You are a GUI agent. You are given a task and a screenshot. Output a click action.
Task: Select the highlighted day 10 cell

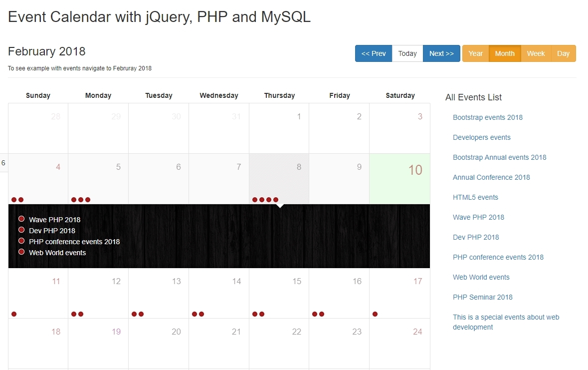(400, 179)
